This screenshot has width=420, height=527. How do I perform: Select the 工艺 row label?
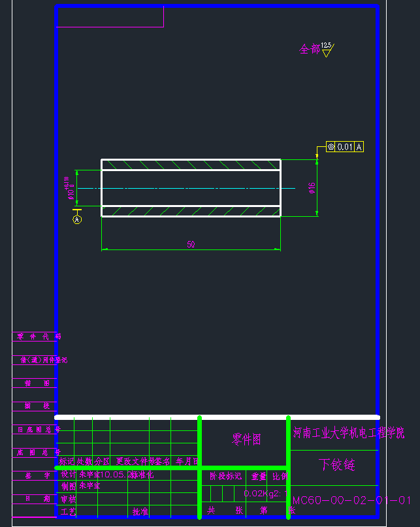pyautogui.click(x=69, y=512)
